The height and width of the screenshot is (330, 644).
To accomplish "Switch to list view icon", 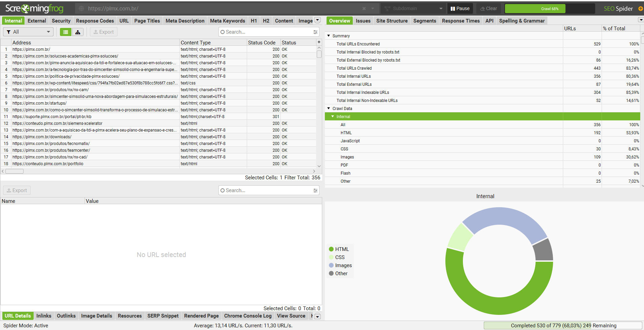I will click(x=66, y=32).
